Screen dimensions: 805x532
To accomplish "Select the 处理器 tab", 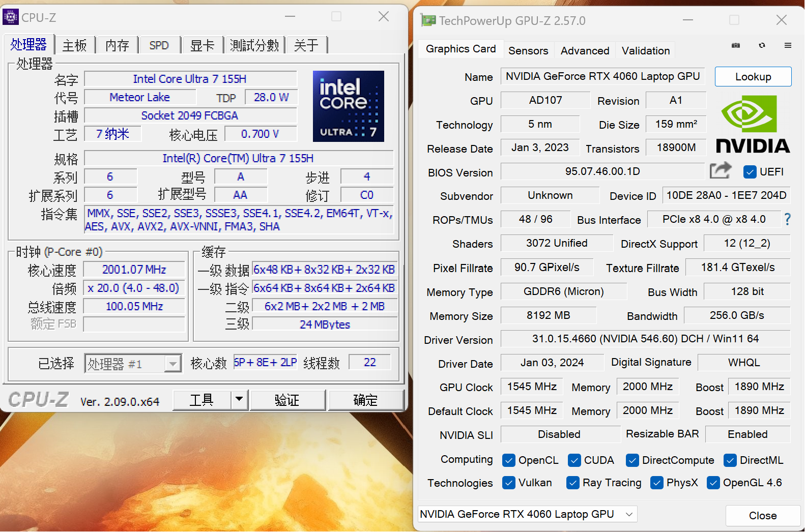I will click(28, 44).
